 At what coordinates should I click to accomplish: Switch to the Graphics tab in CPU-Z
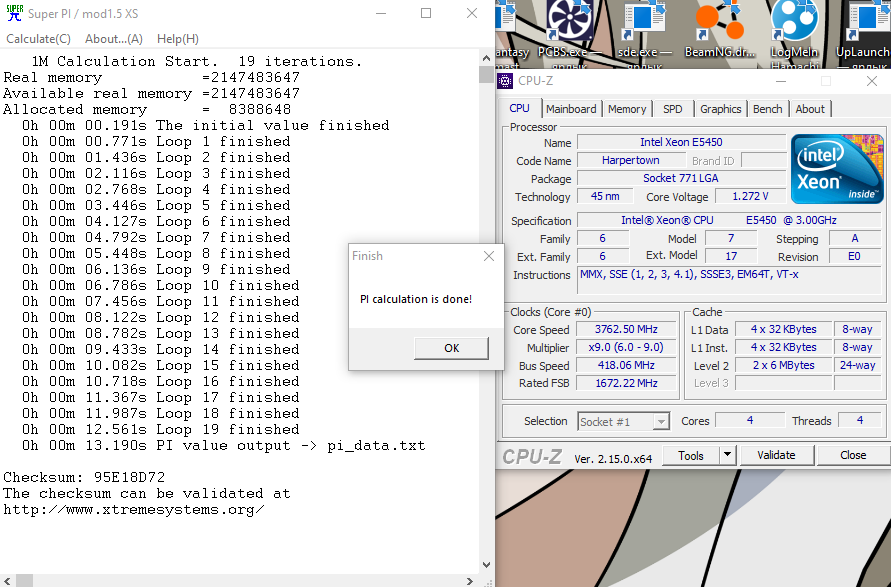pos(721,109)
